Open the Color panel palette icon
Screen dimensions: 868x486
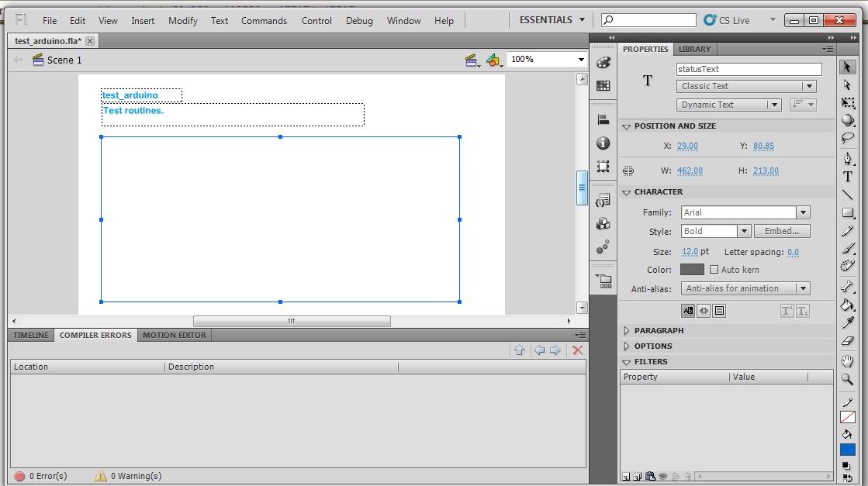603,63
